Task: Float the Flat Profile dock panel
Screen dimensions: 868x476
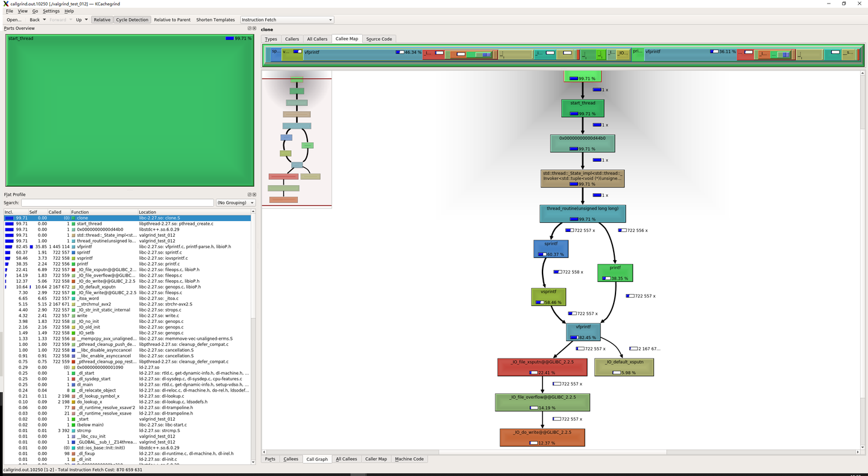Action: point(250,195)
